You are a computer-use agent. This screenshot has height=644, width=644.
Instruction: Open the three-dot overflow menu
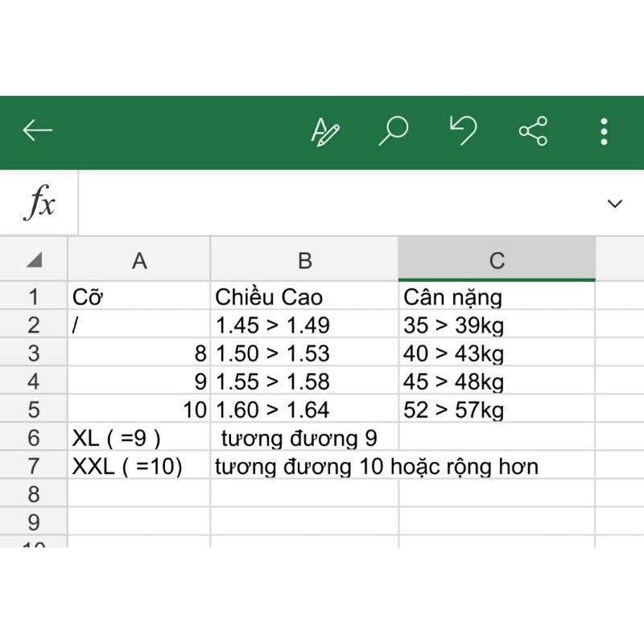click(604, 131)
